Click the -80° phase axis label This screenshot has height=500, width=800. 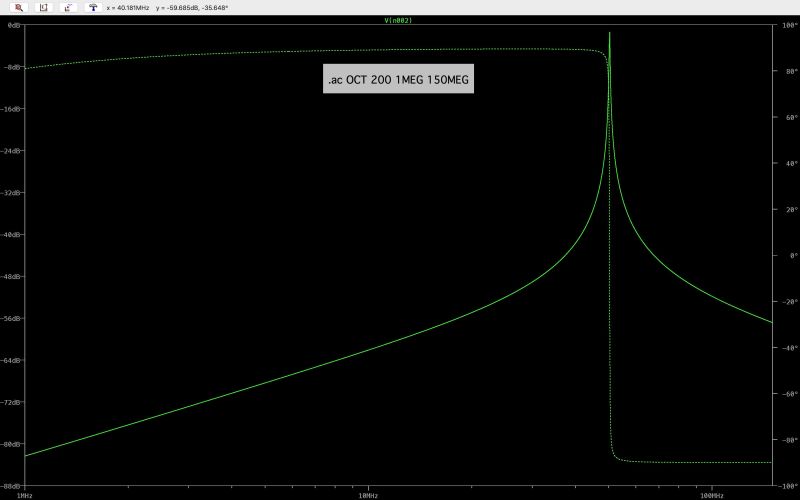pyautogui.click(x=788, y=439)
